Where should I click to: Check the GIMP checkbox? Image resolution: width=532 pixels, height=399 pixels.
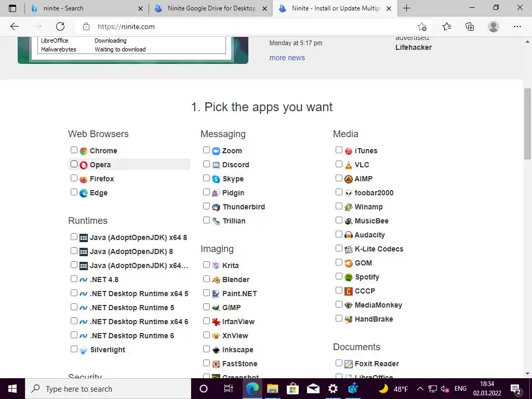(x=206, y=307)
